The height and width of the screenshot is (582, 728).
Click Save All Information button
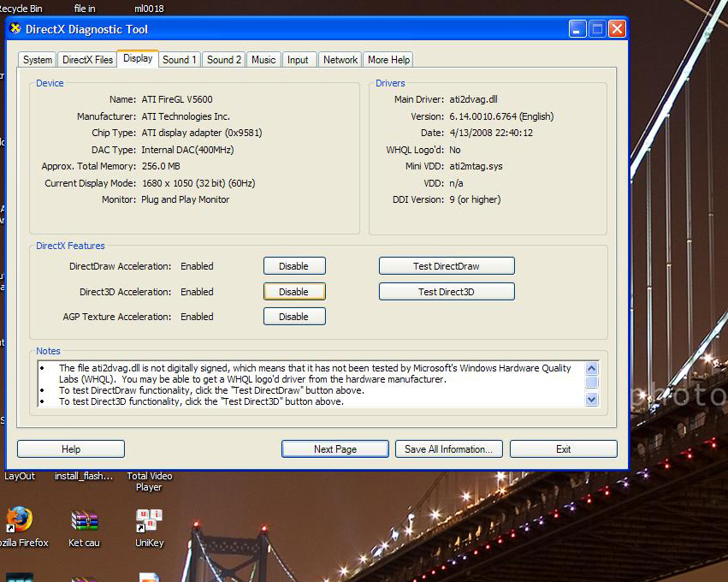[x=449, y=449]
